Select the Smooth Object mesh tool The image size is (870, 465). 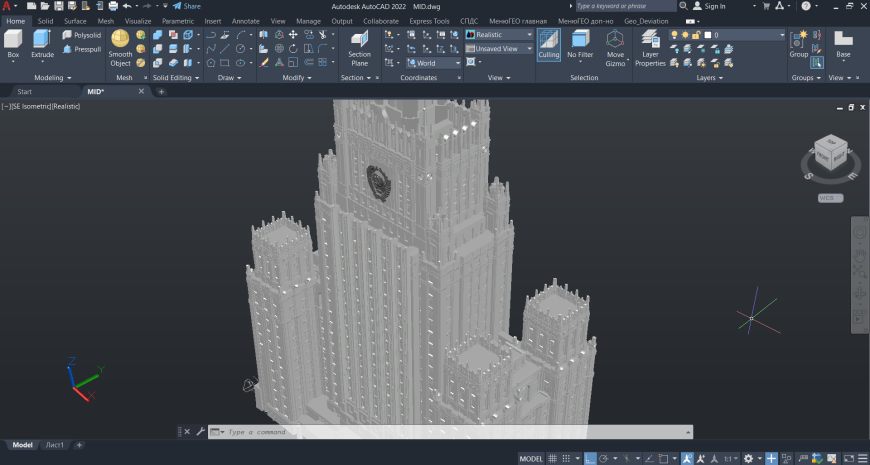120,48
